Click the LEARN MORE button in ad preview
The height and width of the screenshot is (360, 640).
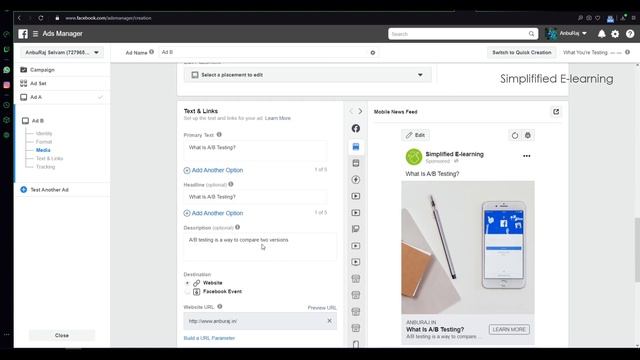(509, 329)
